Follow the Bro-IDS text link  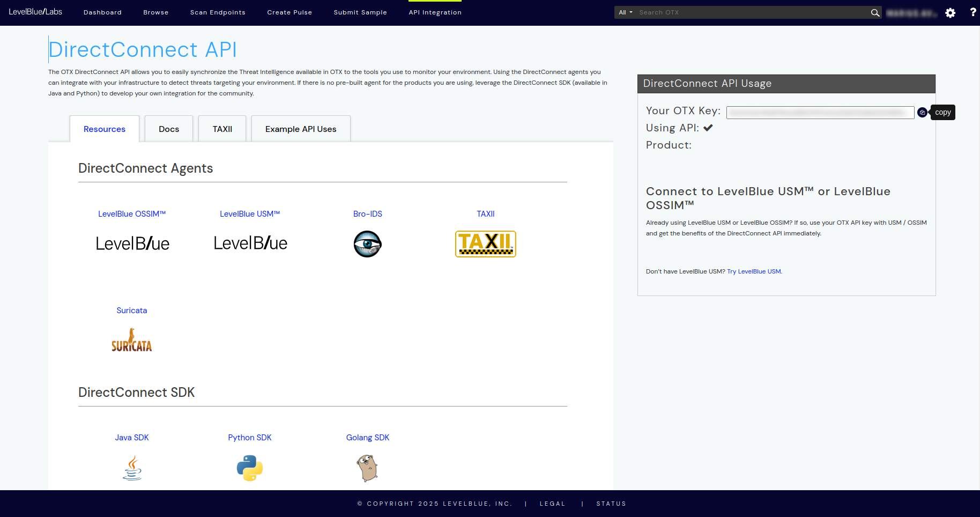[368, 214]
